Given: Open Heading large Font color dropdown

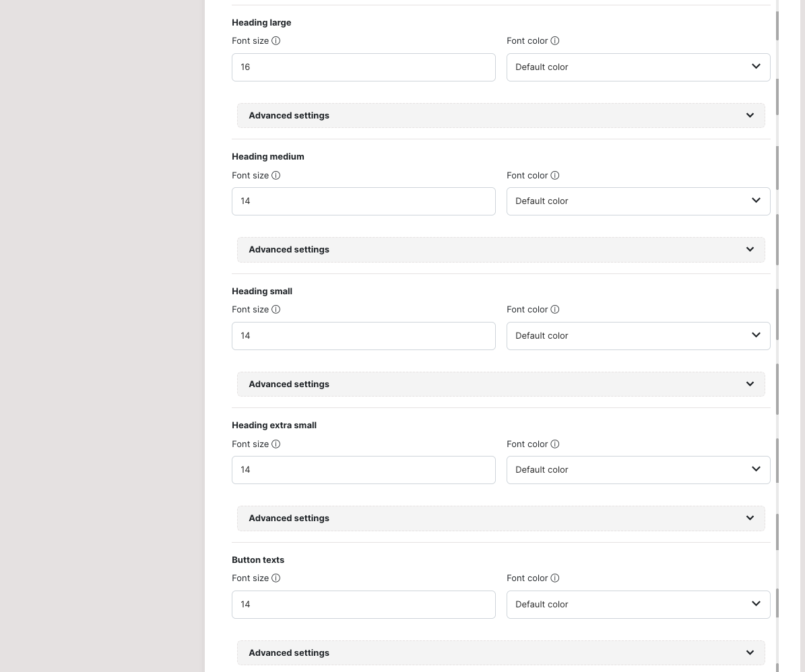Looking at the screenshot, I should [x=638, y=67].
